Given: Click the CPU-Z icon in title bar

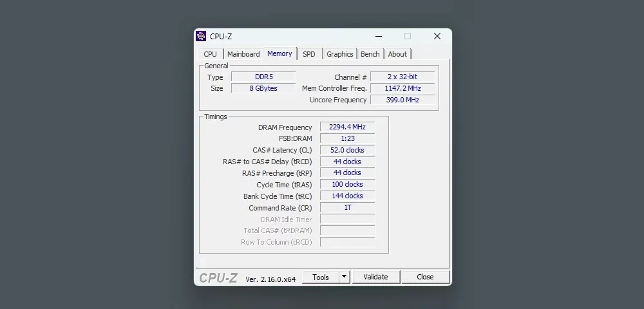Looking at the screenshot, I should tap(201, 36).
